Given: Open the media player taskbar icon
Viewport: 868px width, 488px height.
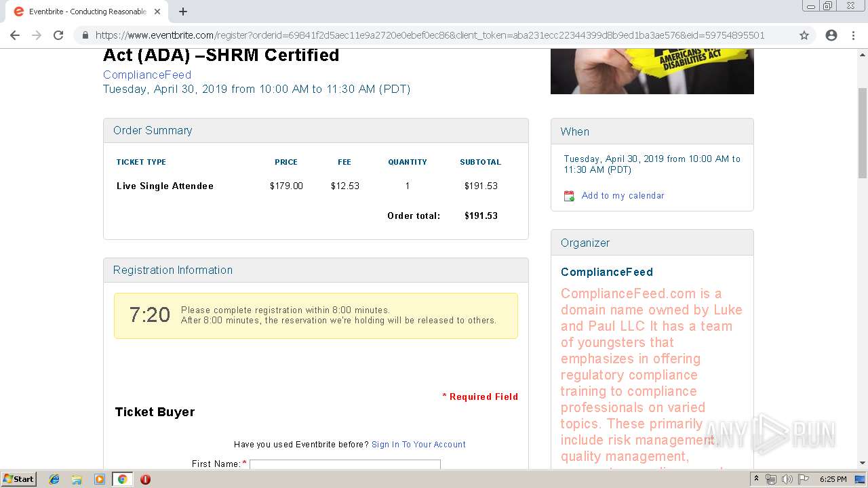Looking at the screenshot, I should [x=100, y=479].
